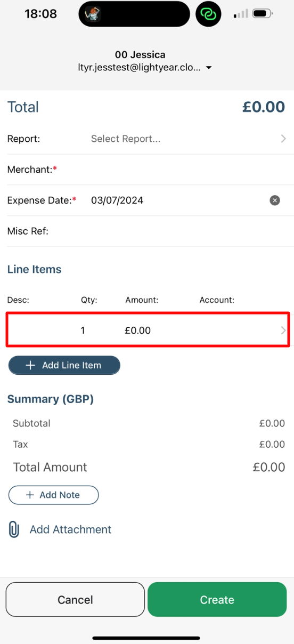
Task: Tap the battery indicator in status bar
Action: (263, 13)
